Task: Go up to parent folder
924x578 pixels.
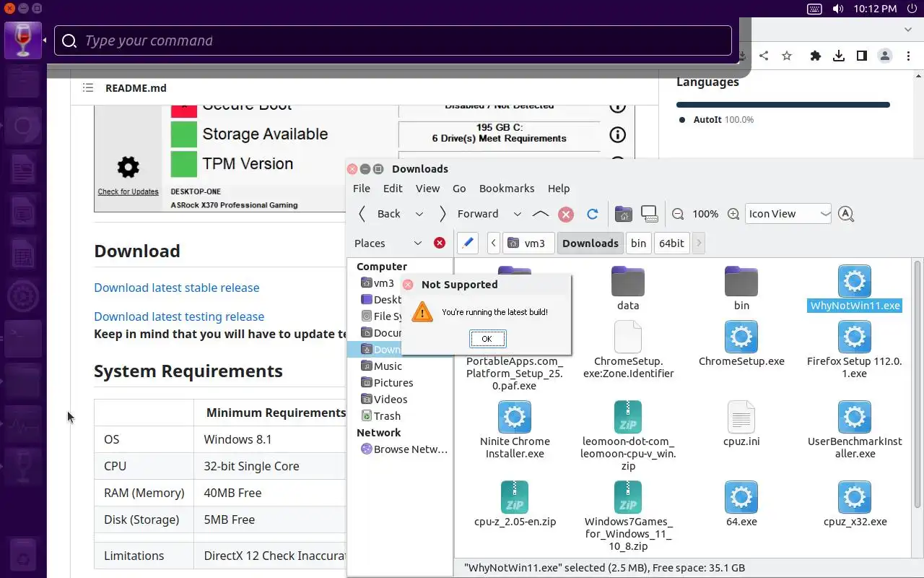Action: click(x=540, y=214)
